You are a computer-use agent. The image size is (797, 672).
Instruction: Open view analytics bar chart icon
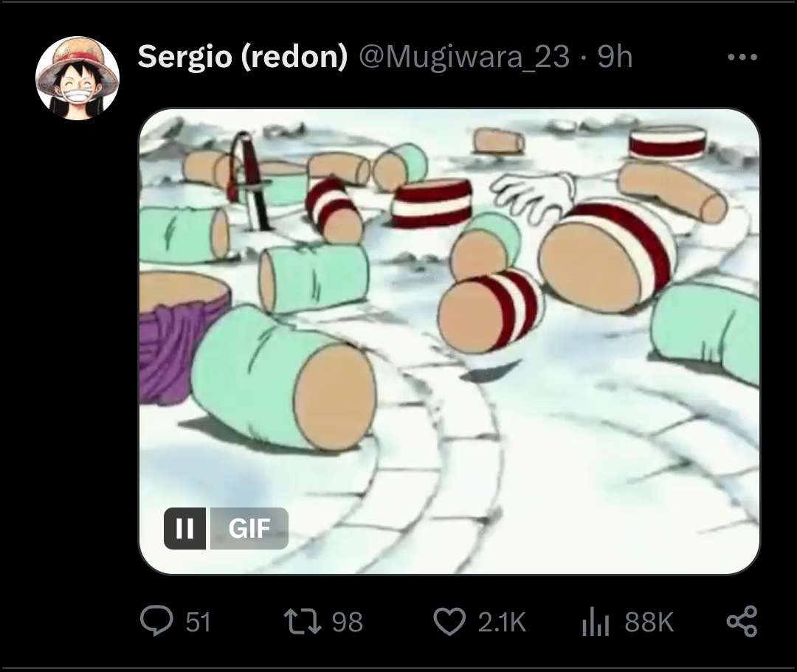pyautogui.click(x=595, y=622)
